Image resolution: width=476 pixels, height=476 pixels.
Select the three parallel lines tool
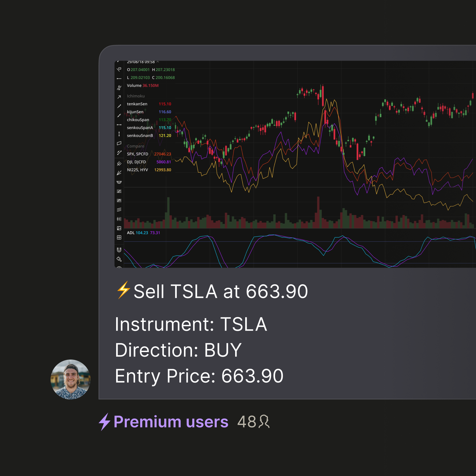tap(119, 210)
